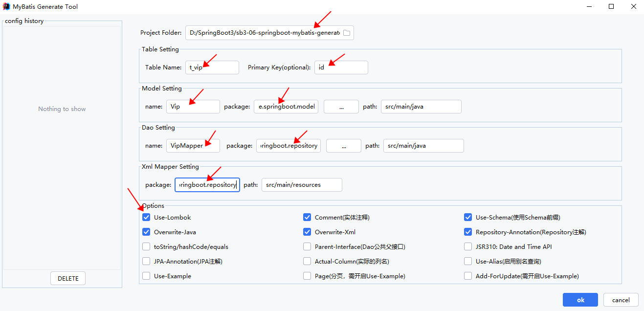Viewport: 644px width, 311px height.
Task: Minimize the MyBatis Generate Tool window
Action: 589,7
